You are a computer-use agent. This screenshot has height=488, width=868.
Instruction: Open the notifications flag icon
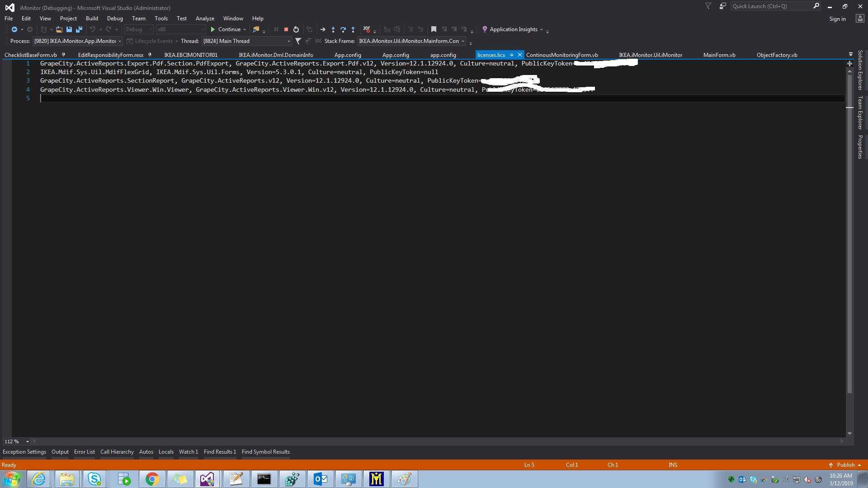pyautogui.click(x=708, y=6)
